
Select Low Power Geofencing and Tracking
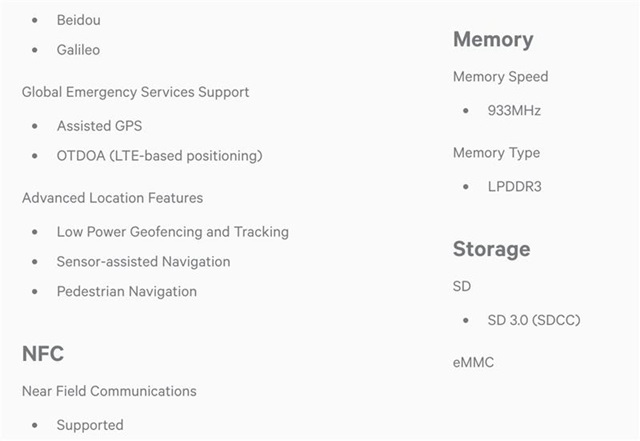[x=172, y=232]
